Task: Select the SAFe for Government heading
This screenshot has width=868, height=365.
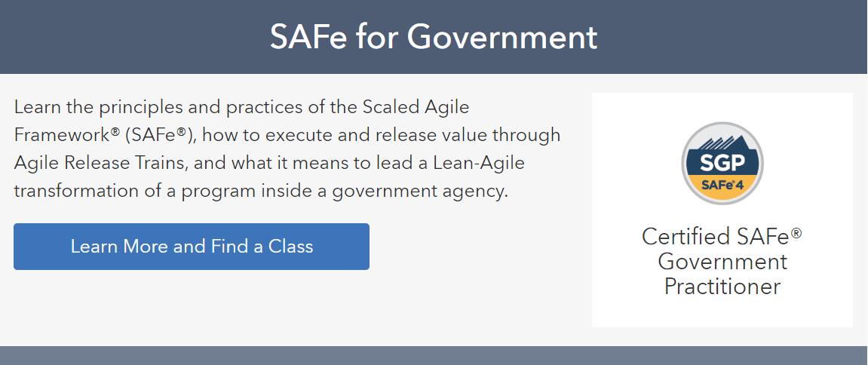Action: point(434,36)
